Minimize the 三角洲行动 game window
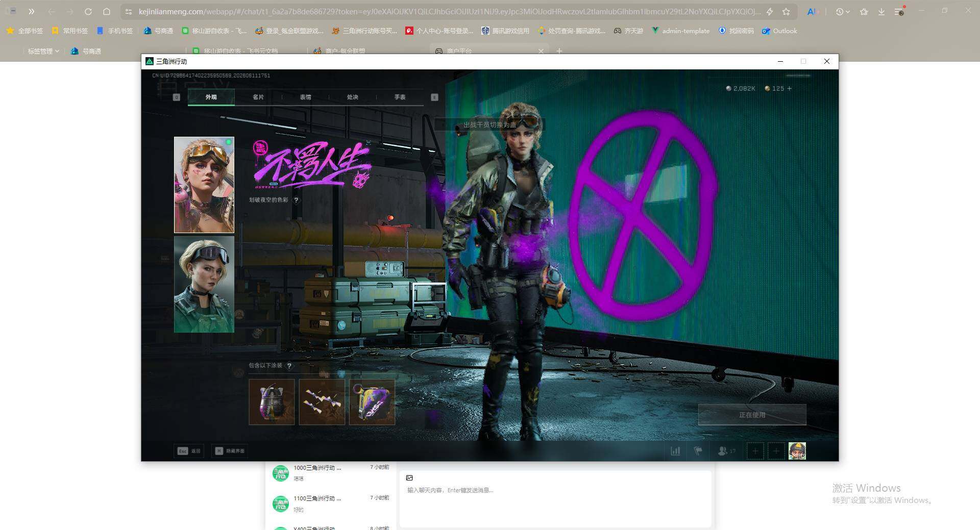 pyautogui.click(x=780, y=61)
